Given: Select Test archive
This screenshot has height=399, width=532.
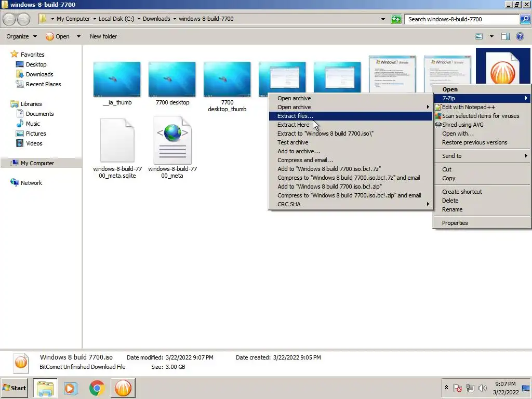Looking at the screenshot, I should pyautogui.click(x=351, y=142).
